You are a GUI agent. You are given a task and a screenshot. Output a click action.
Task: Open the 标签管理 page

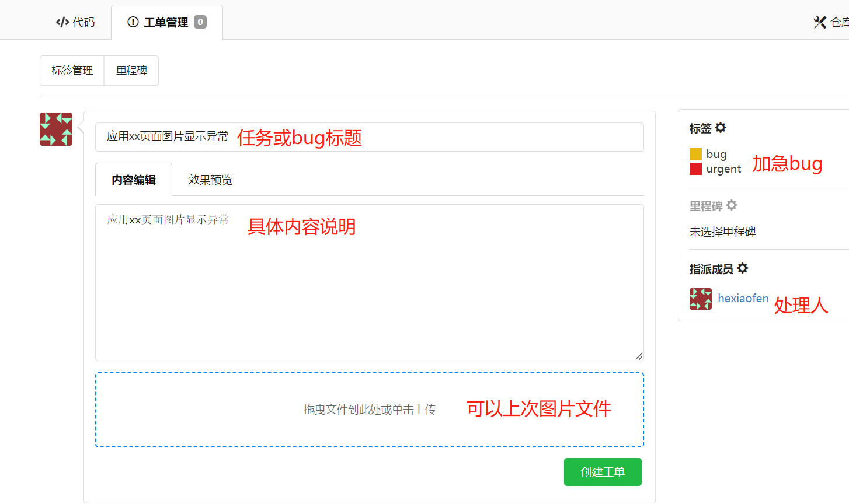(72, 70)
